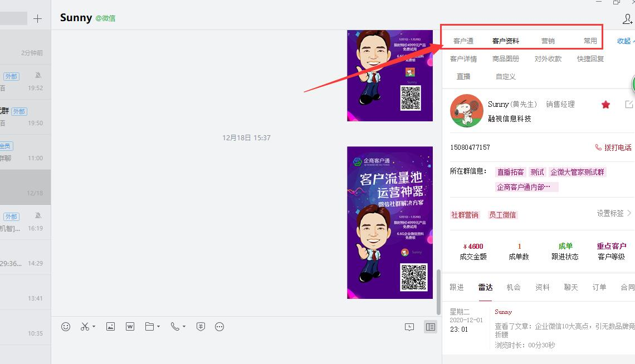Switch to 客户资料 tab
The width and height of the screenshot is (635, 364).
pos(505,41)
